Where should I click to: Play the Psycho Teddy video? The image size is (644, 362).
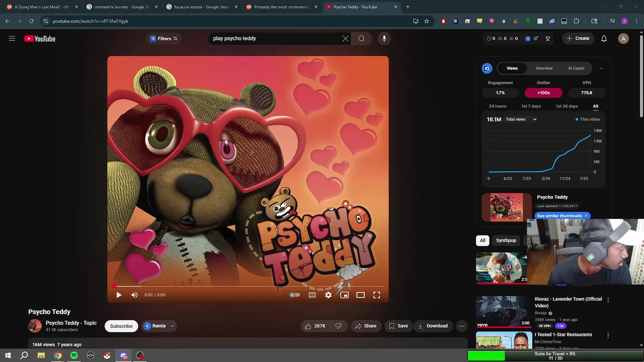(x=119, y=295)
